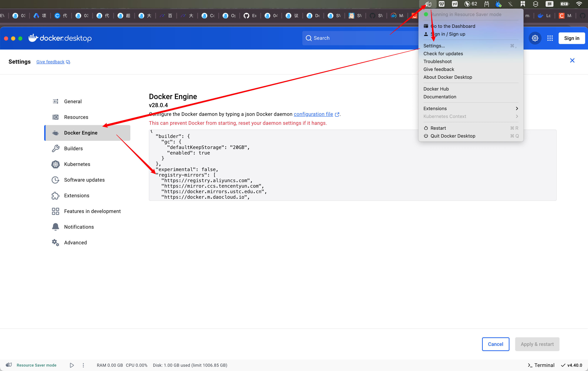This screenshot has height=371, width=588.
Task: Open the configuration file link
Action: [x=313, y=114]
